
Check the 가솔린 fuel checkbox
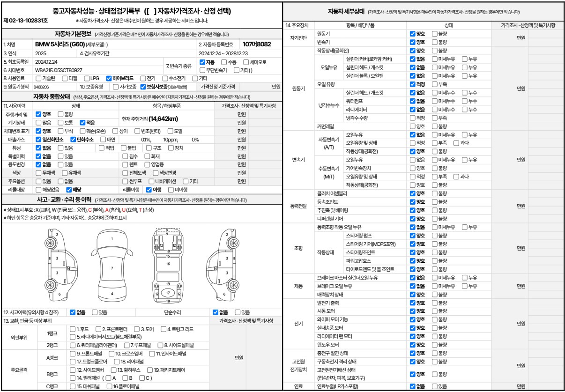pos(38,78)
